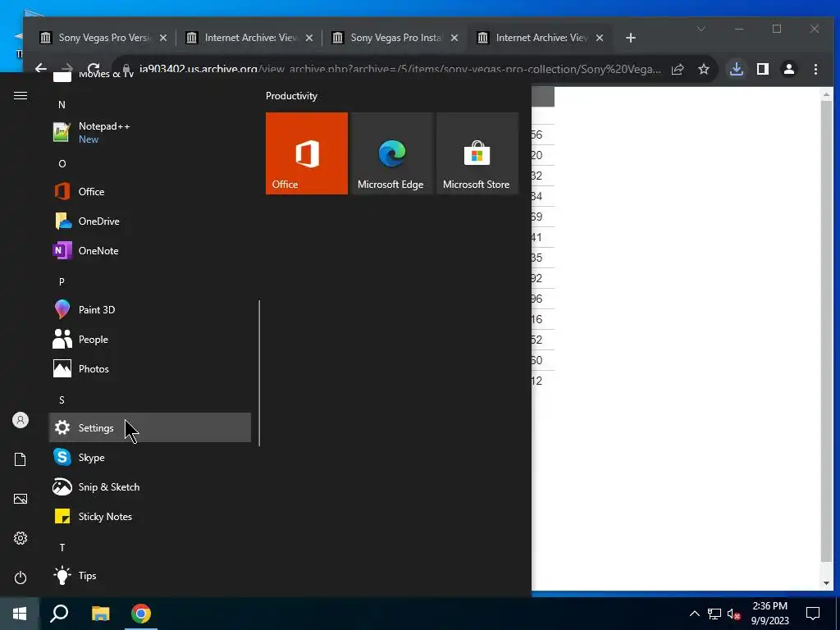Open Documents from the Start sidebar

click(21, 459)
